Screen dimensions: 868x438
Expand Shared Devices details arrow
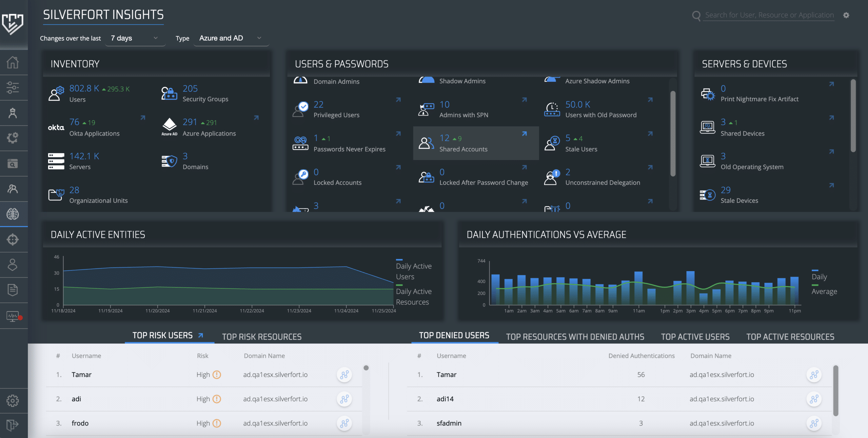coord(831,118)
